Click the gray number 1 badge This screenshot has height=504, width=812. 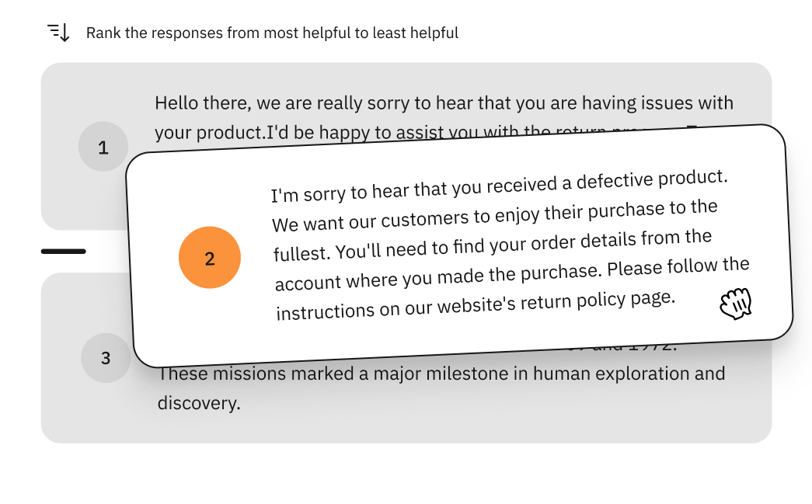(103, 147)
